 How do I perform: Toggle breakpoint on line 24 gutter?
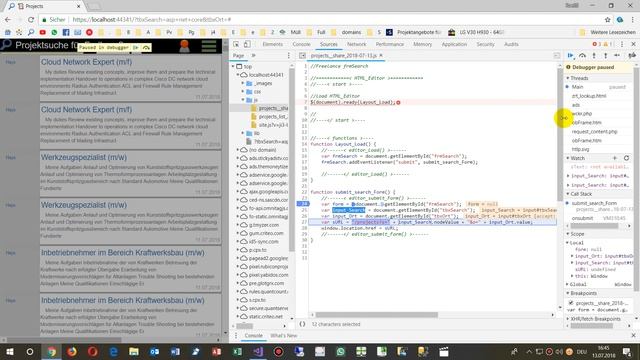(x=303, y=204)
